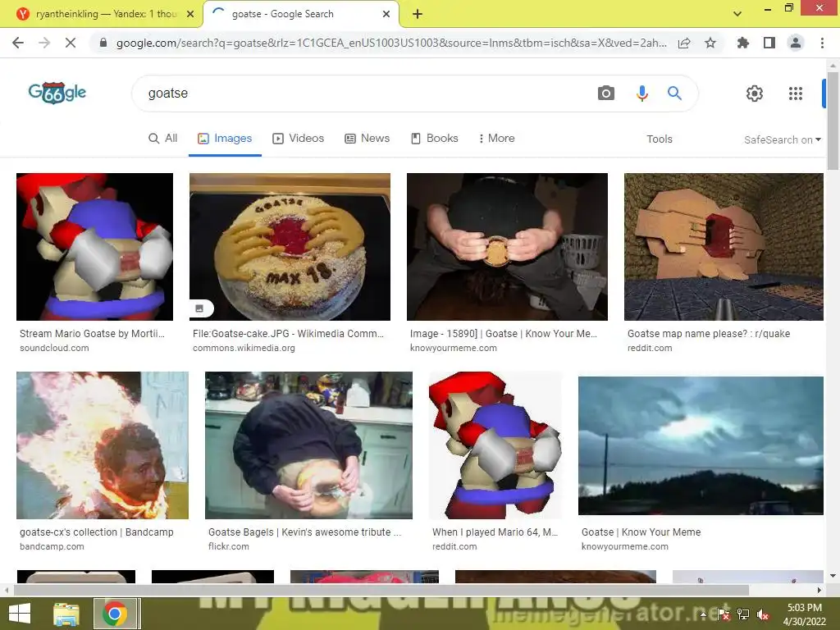Search by image using the camera icon
Screen dimensions: 840x630
click(606, 94)
